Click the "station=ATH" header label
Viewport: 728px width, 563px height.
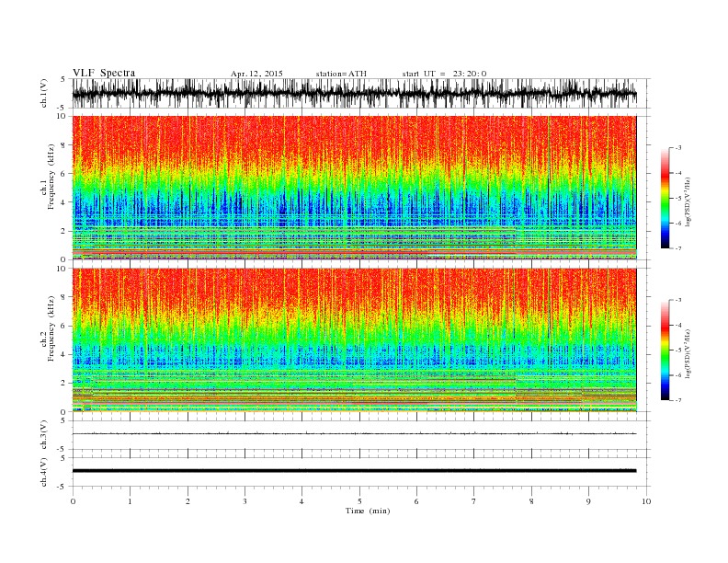(341, 74)
